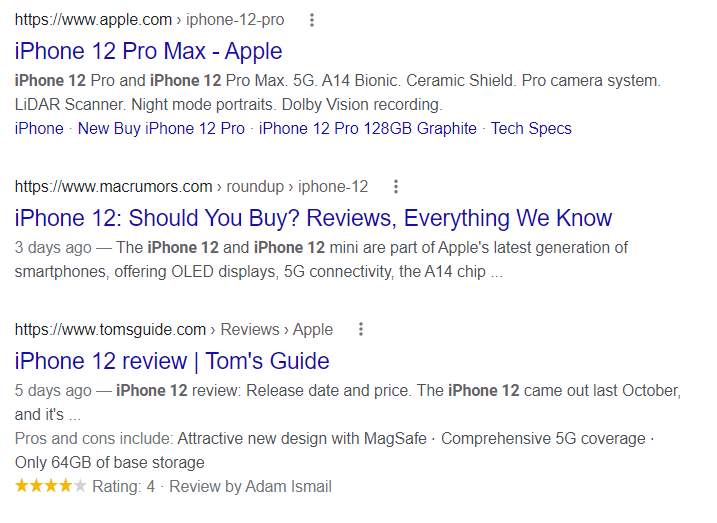Follow the 'New Buy iPhone 12 Pro' sitelink
Viewport: 717px width, 523px height.
[161, 128]
